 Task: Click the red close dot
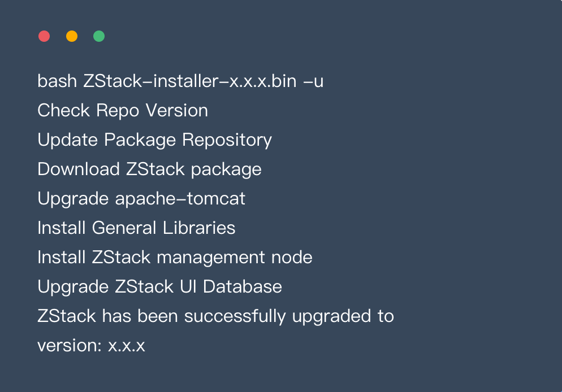(x=44, y=36)
